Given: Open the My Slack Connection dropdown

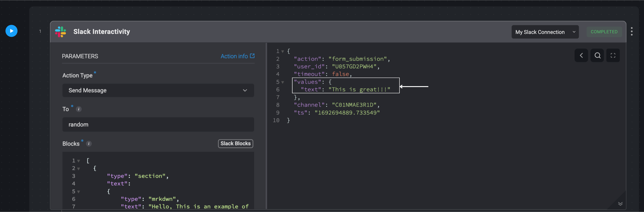Looking at the screenshot, I should coord(545,32).
